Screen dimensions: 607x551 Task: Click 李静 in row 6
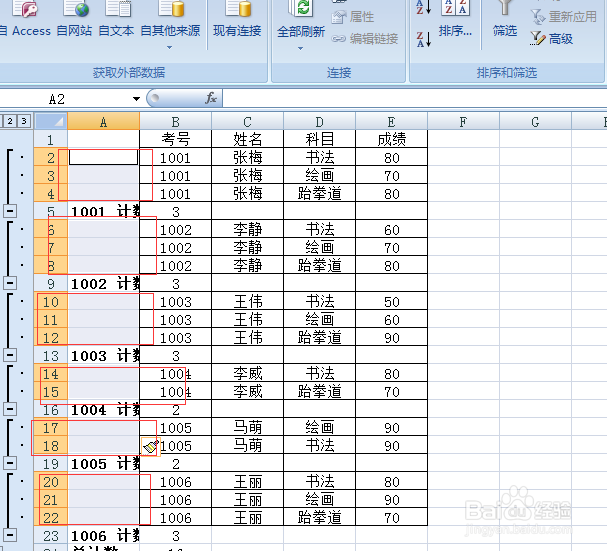pos(247,229)
